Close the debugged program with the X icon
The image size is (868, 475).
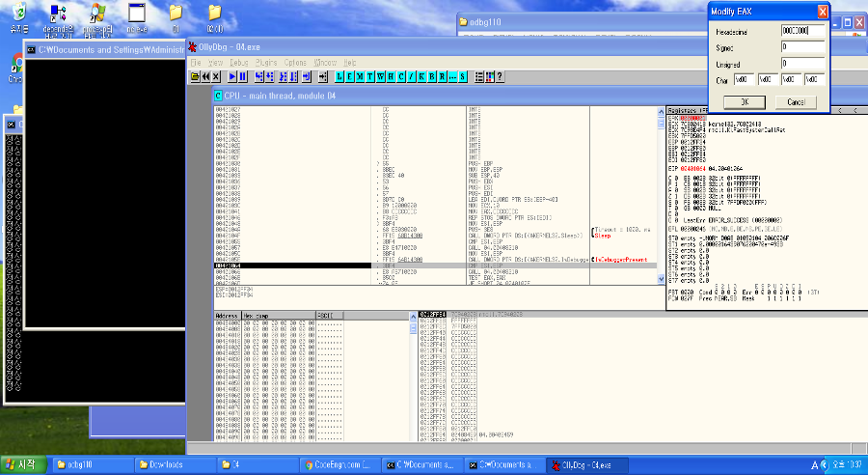(x=216, y=76)
